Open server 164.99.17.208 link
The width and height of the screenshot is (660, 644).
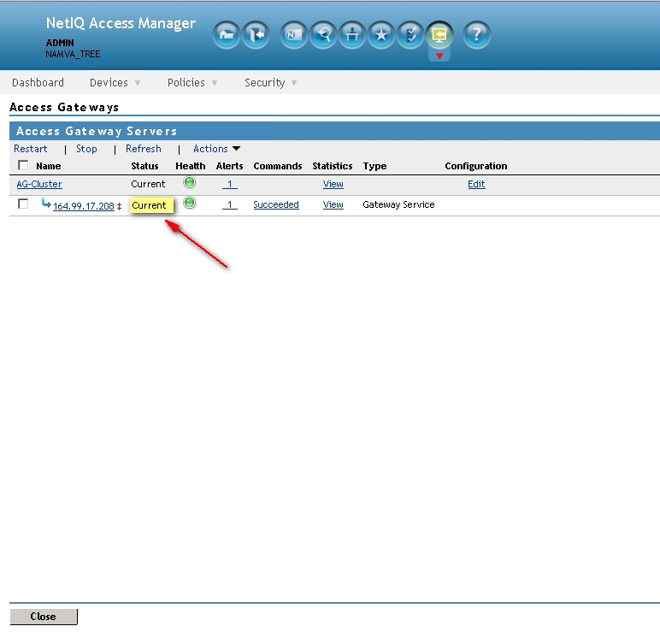click(83, 206)
